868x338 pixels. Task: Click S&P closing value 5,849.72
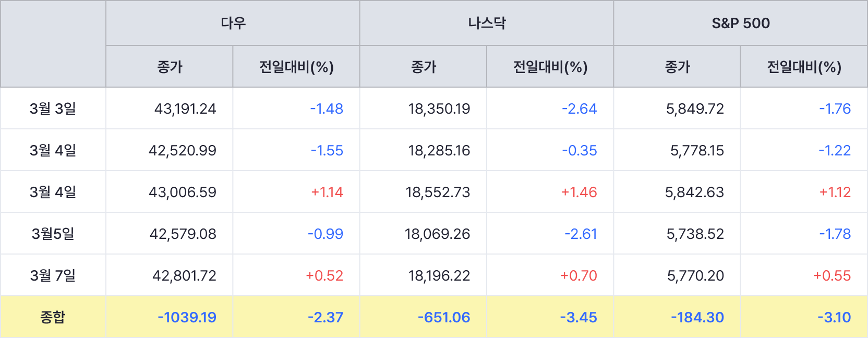pos(695,108)
